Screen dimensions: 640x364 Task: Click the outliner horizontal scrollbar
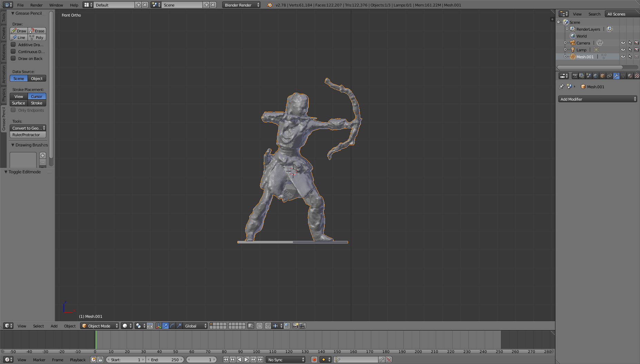pyautogui.click(x=590, y=67)
